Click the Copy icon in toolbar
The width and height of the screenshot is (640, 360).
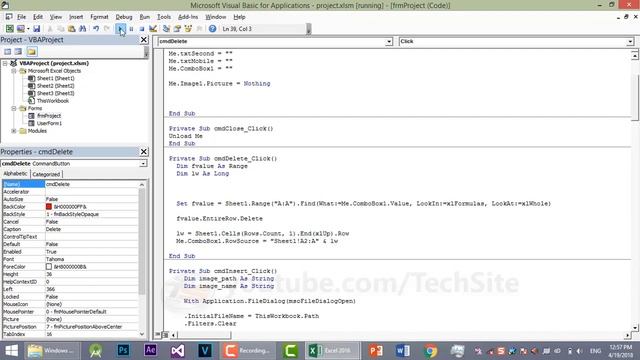(x=60, y=29)
